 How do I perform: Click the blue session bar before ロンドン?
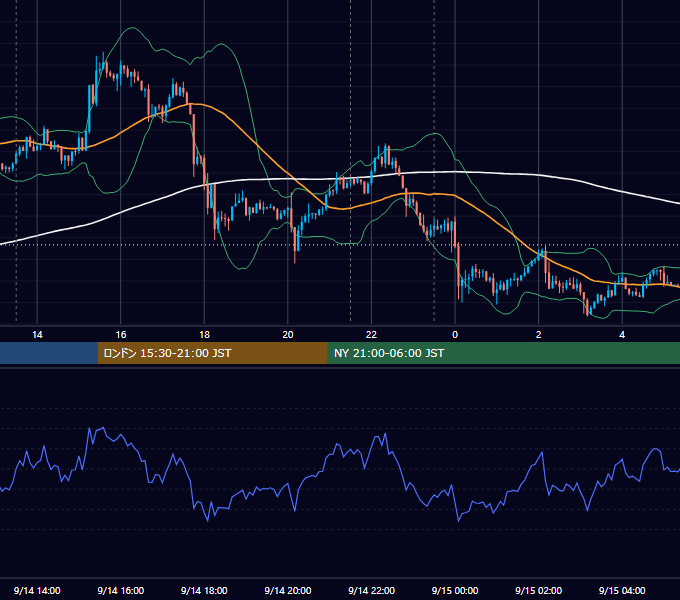(49, 353)
